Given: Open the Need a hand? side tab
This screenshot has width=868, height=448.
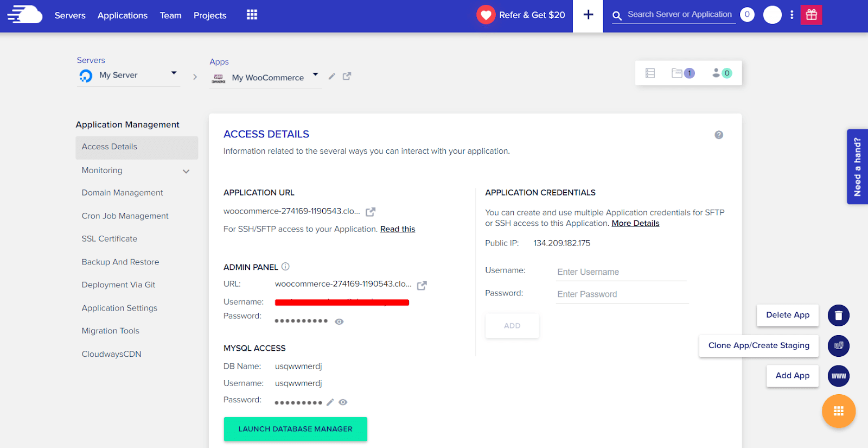Looking at the screenshot, I should coord(857,167).
